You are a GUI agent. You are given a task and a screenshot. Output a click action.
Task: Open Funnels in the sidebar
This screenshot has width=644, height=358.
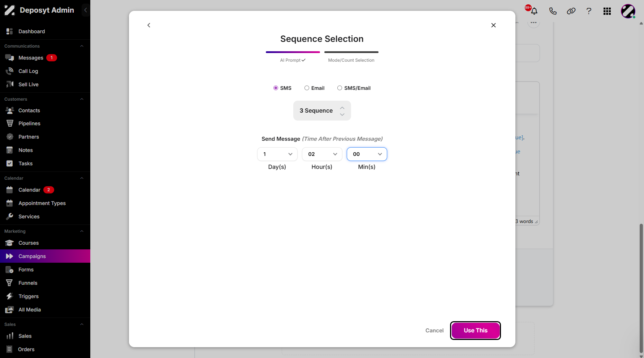[x=45, y=283]
